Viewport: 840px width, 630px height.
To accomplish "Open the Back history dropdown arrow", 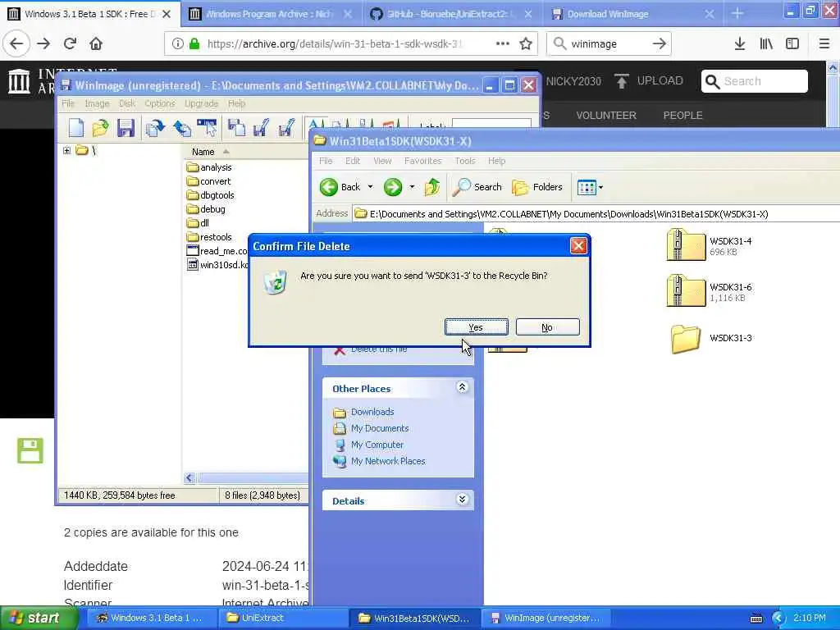I will point(370,187).
